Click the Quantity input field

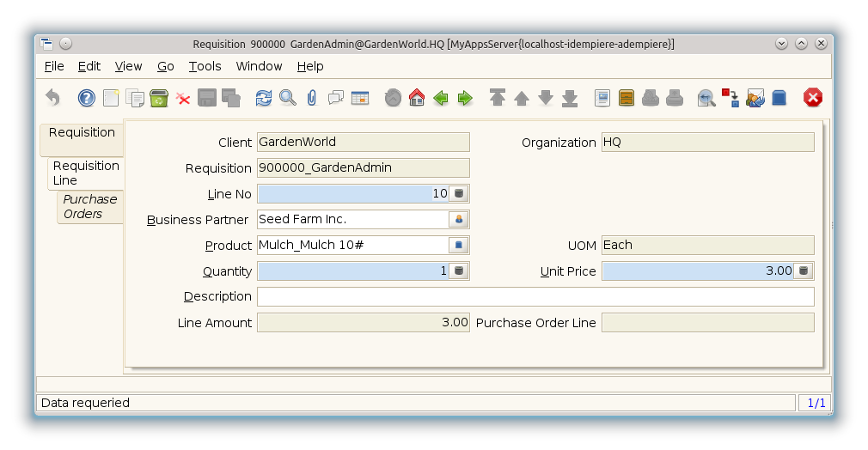(352, 271)
